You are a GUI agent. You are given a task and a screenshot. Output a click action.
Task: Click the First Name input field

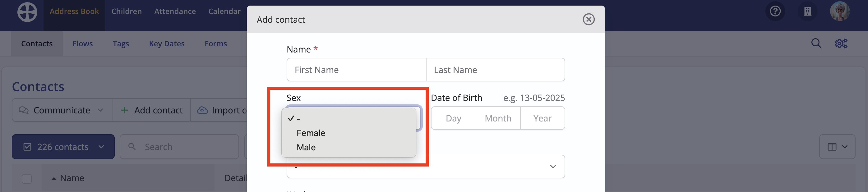click(x=357, y=70)
